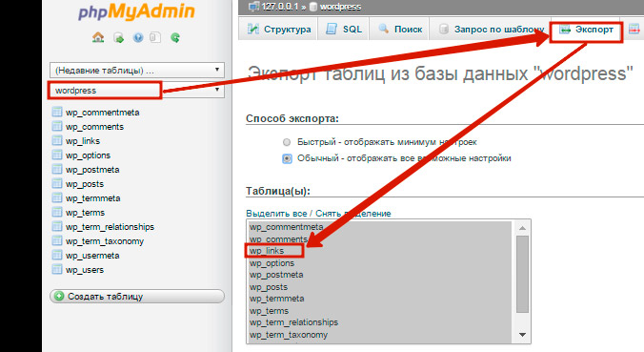
Task: Click the export list scroll up arrow
Action: coord(522,228)
